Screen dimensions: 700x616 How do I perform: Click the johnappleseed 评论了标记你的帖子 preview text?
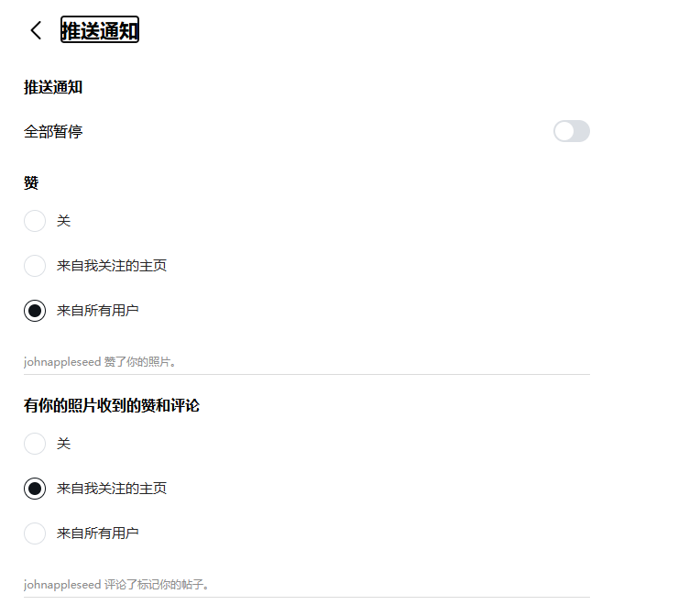coord(116,584)
